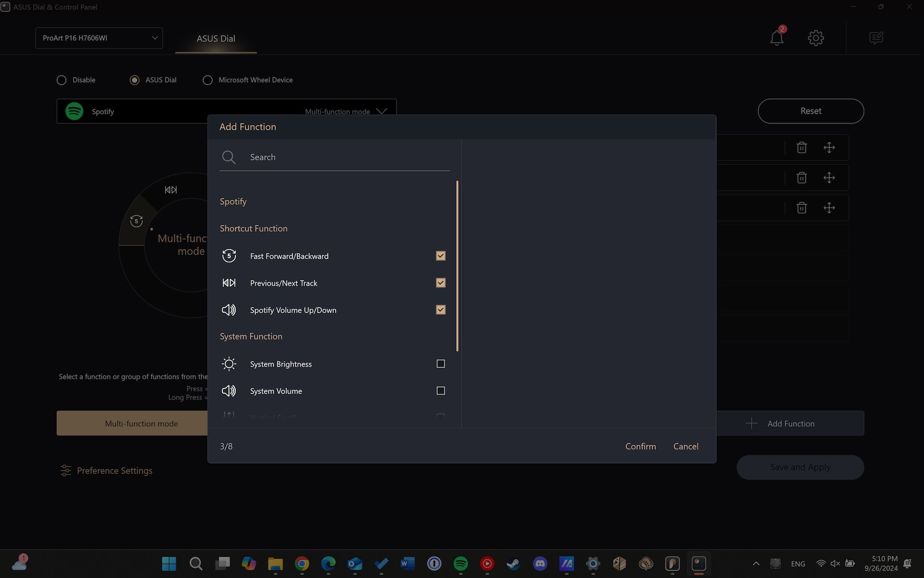Screen dimensions: 924x578
Task: Select the ASUS Dial radio button
Action: click(135, 80)
